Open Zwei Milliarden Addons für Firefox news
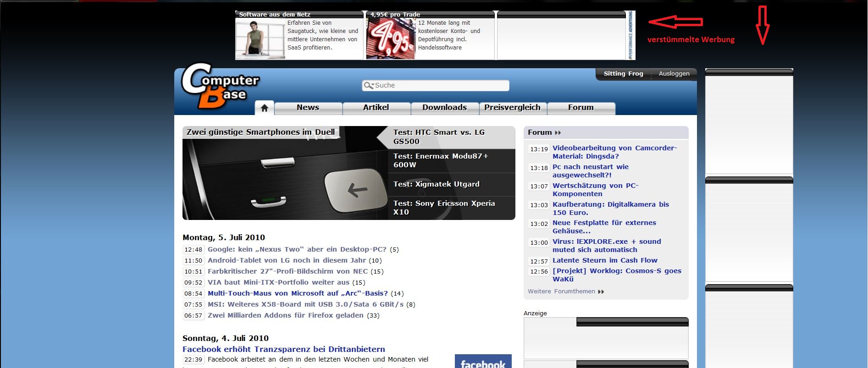This screenshot has width=868, height=368. (286, 316)
